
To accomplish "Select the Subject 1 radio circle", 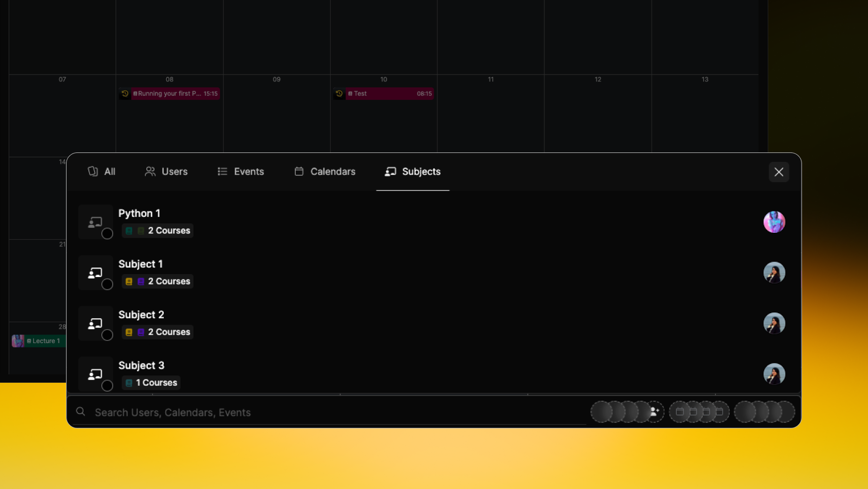I will click(x=107, y=284).
